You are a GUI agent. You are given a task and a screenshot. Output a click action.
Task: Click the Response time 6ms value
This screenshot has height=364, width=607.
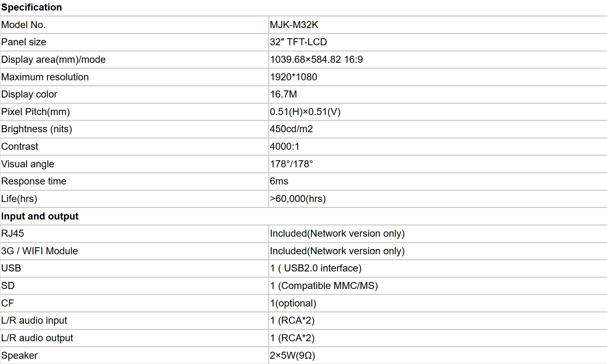[x=279, y=181]
